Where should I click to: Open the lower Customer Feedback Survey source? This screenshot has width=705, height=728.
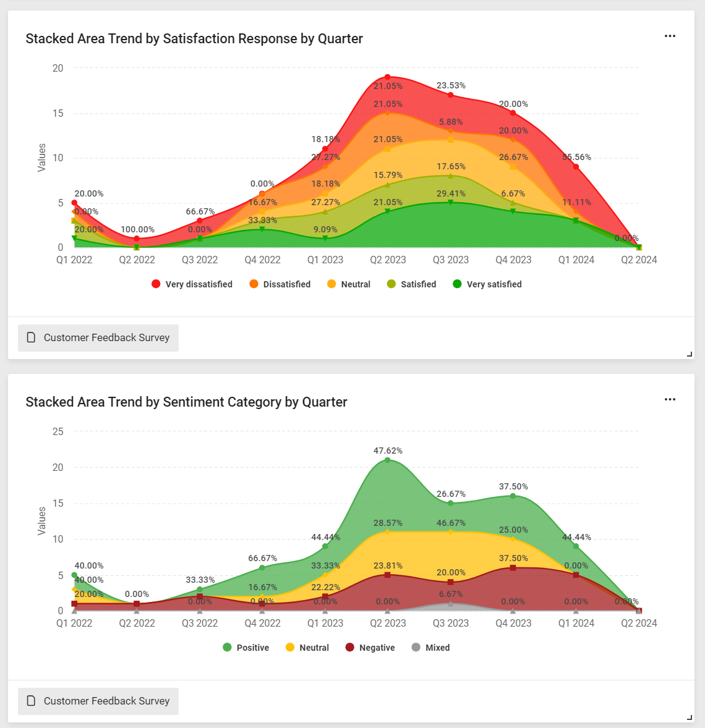(98, 701)
